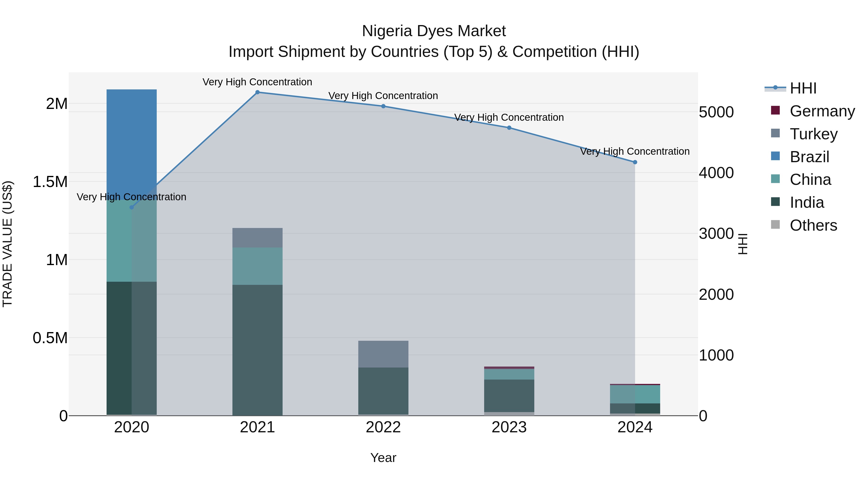Click the 2020 x-axis label
The width and height of the screenshot is (868, 488).
132,427
